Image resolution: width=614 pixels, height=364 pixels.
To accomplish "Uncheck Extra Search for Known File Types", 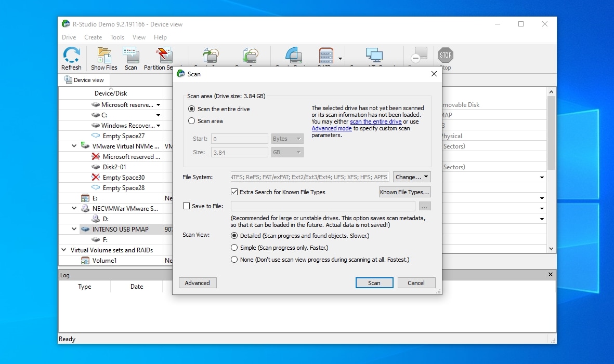I will click(234, 192).
